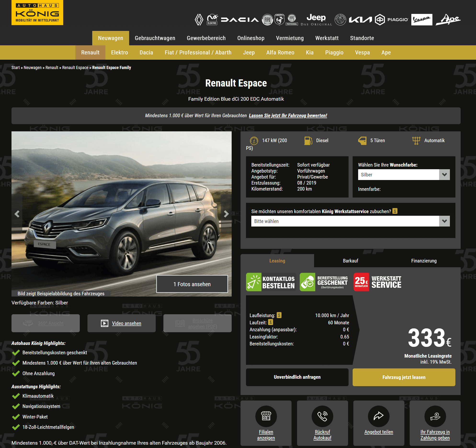Screen dimensions: 476x448
Task: Open the Dacia brand logo
Action: click(240, 20)
